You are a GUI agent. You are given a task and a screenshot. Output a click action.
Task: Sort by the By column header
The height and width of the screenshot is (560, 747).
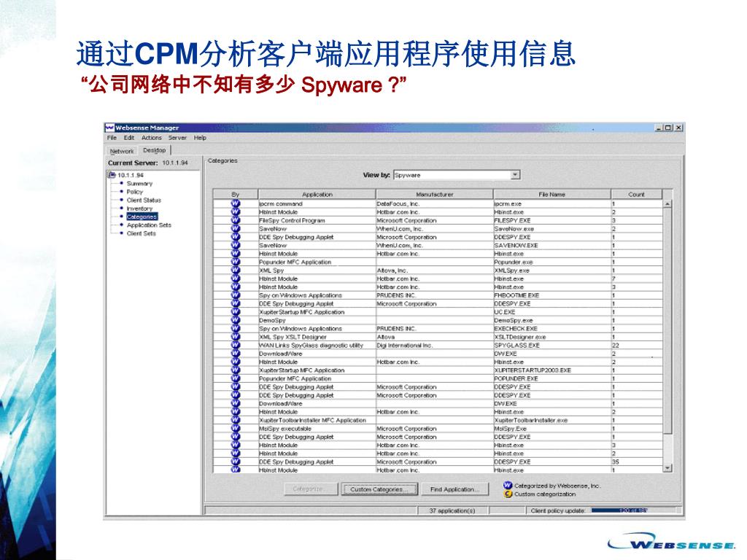(236, 194)
